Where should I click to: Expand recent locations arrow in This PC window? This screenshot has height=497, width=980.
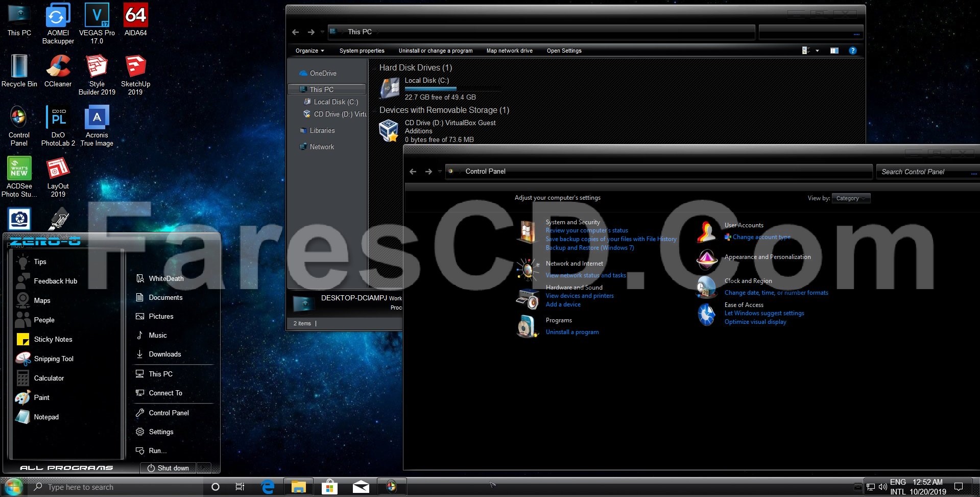(322, 32)
